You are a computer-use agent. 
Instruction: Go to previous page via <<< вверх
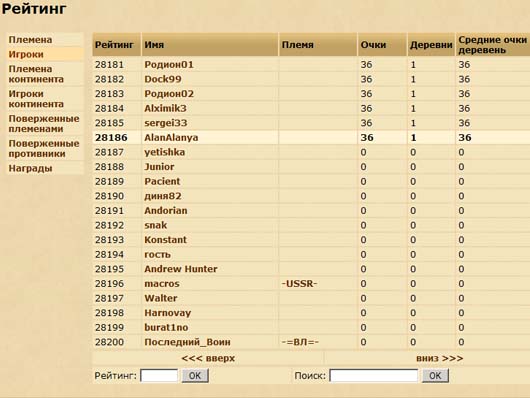tap(208, 358)
